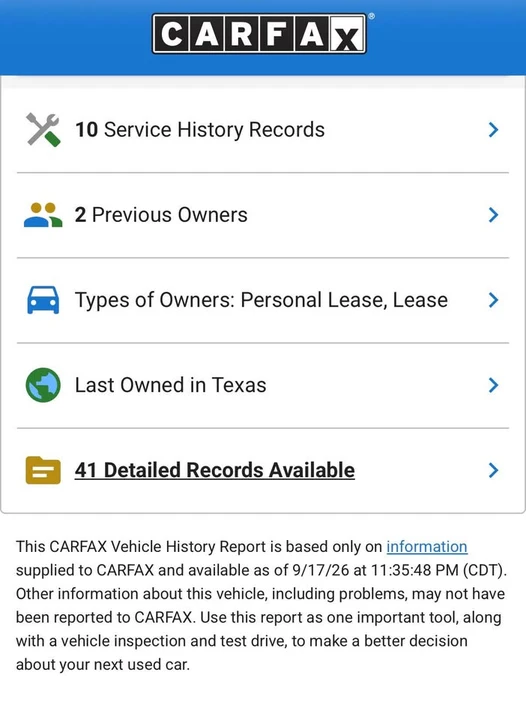The width and height of the screenshot is (526, 720).
Task: Follow the information hyperlink in disclaimer
Action: pos(427,546)
